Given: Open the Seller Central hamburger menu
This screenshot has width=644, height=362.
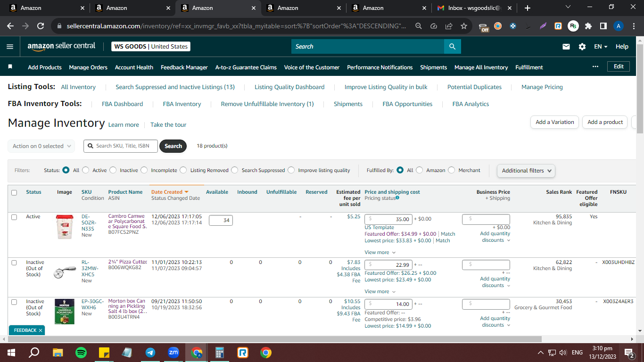Looking at the screenshot, I should point(10,47).
